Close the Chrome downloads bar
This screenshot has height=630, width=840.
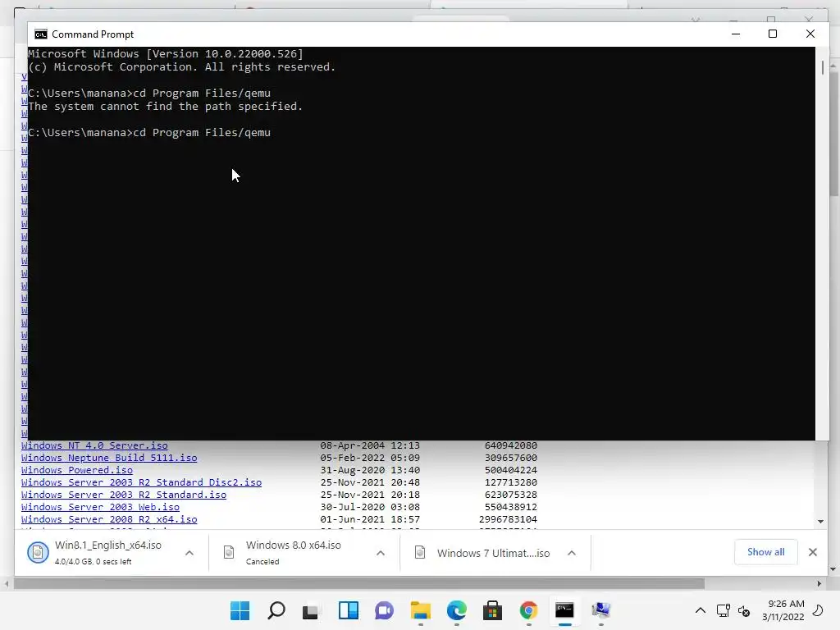[813, 552]
